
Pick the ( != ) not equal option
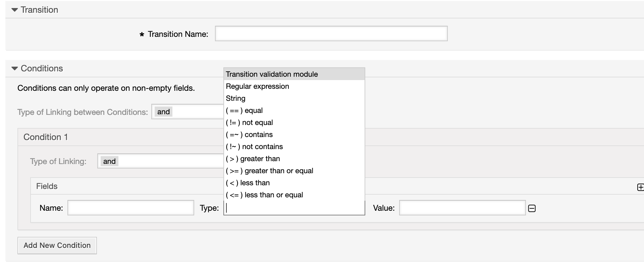click(x=249, y=123)
